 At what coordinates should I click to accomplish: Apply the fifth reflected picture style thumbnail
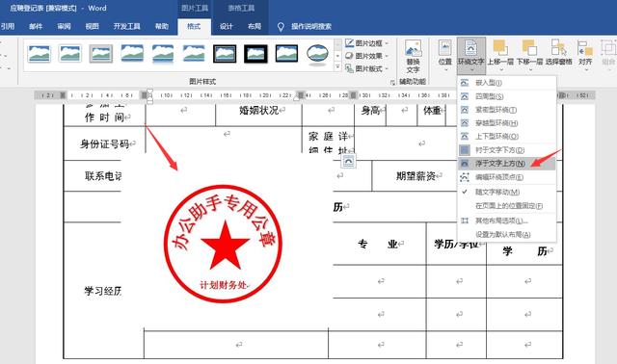(163, 54)
